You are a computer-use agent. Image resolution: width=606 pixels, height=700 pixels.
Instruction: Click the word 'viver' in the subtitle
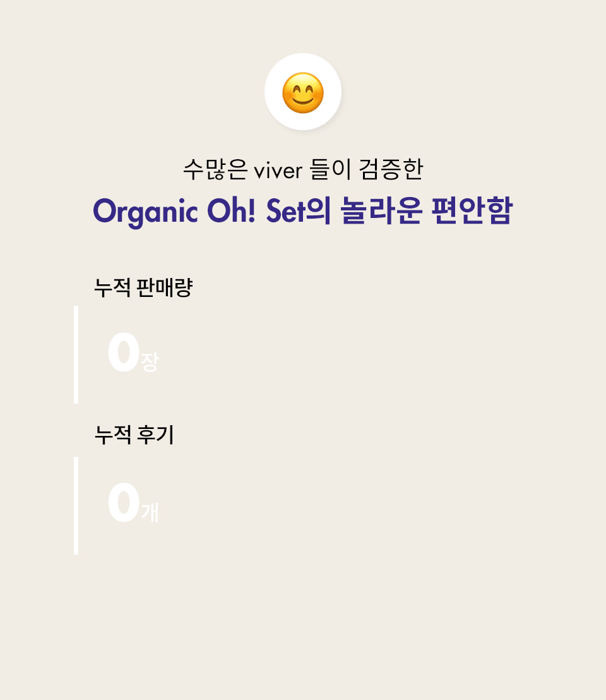(x=278, y=171)
